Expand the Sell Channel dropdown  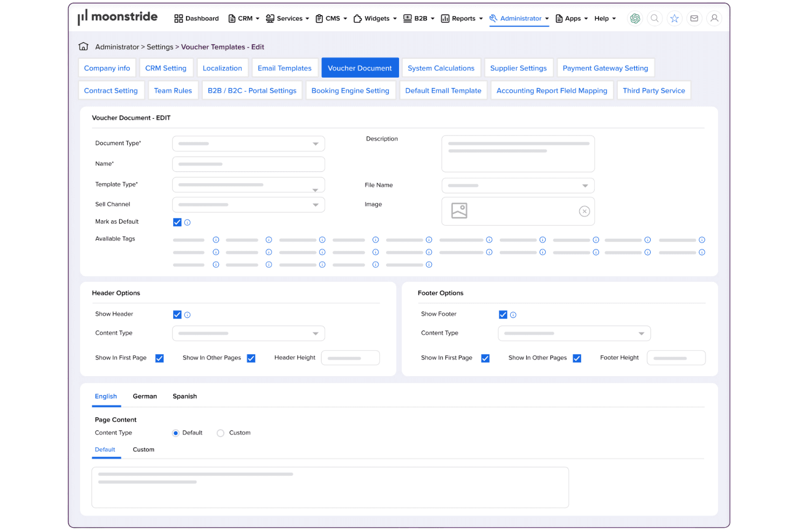tap(249, 205)
